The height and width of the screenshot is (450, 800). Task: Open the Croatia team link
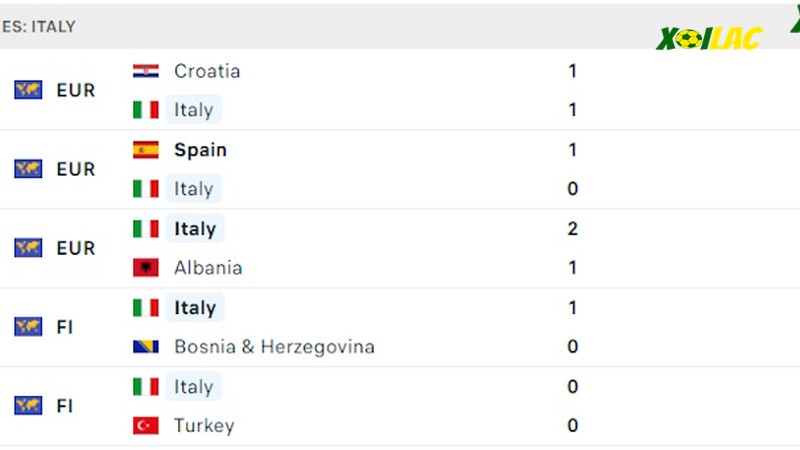pos(207,71)
